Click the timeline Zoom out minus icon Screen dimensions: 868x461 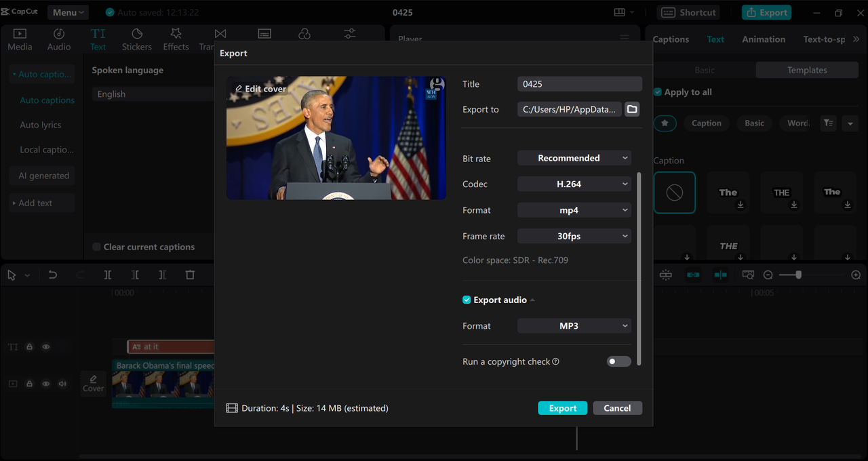click(x=768, y=275)
